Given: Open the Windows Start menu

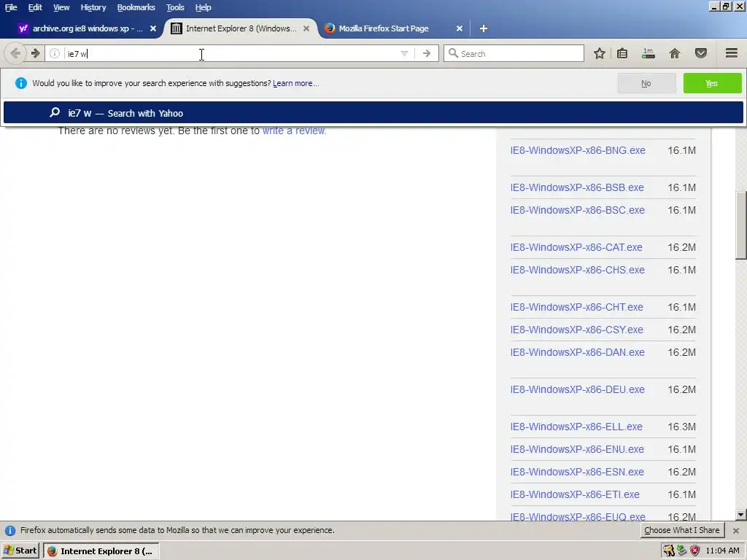Looking at the screenshot, I should [x=20, y=551].
